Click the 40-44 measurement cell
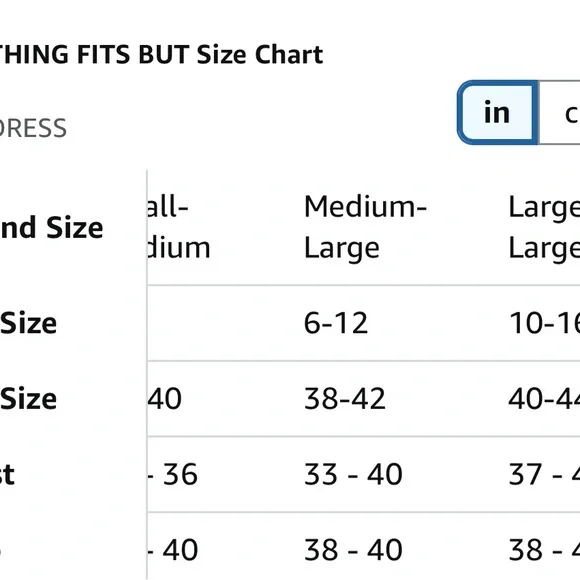Image resolution: width=580 pixels, height=580 pixels. [x=544, y=399]
